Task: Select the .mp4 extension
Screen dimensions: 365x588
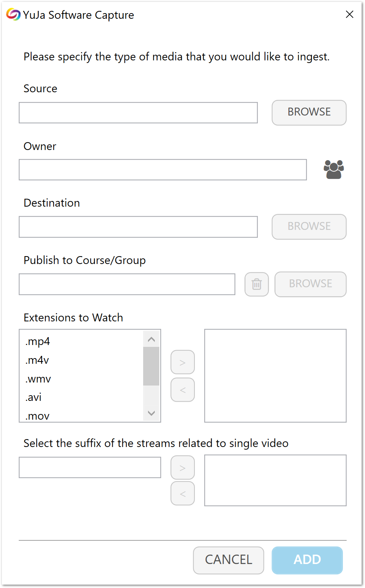Action: [x=38, y=341]
